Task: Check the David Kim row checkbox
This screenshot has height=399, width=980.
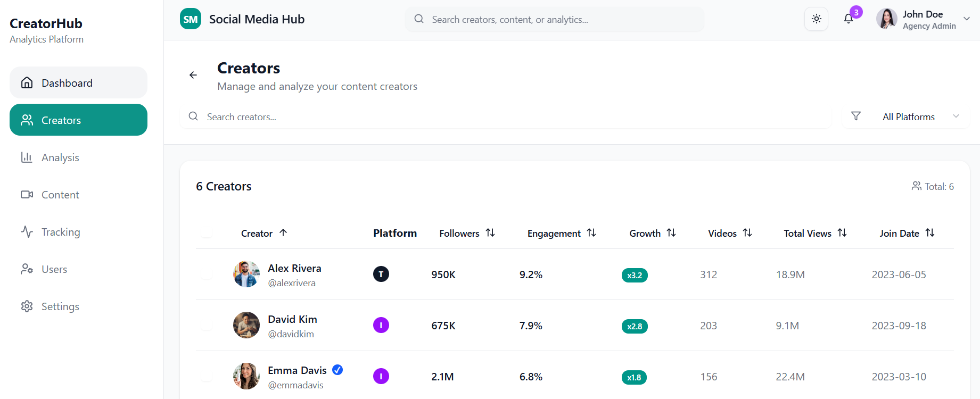Action: (207, 325)
